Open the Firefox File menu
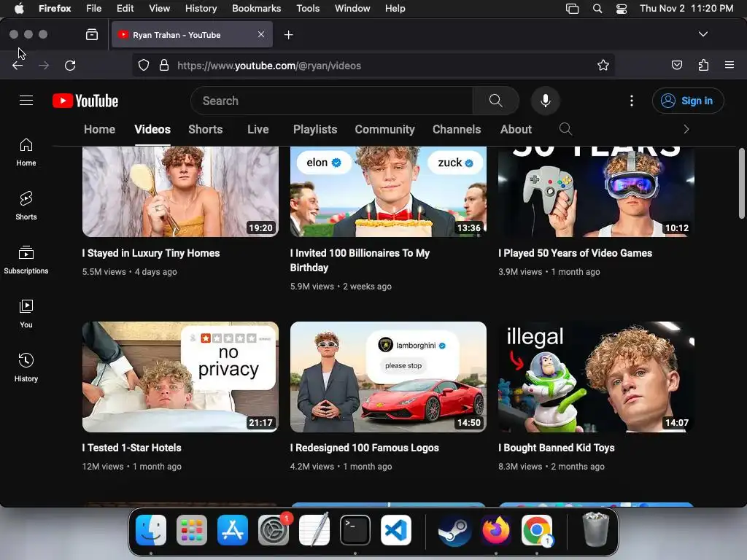This screenshot has height=560, width=747. [93, 9]
